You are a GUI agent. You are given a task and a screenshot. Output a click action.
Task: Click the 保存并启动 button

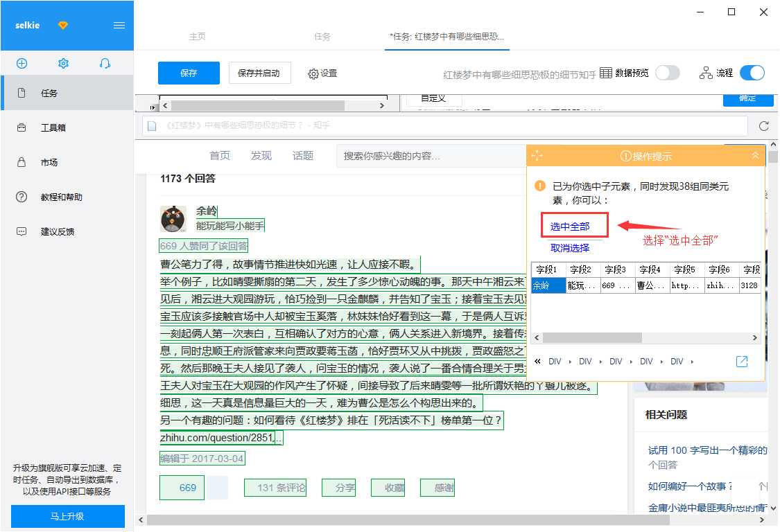pos(259,73)
